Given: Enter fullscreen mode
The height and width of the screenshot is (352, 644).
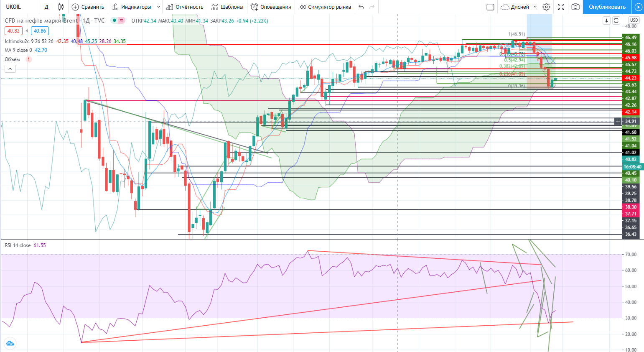Looking at the screenshot, I should (x=561, y=7).
